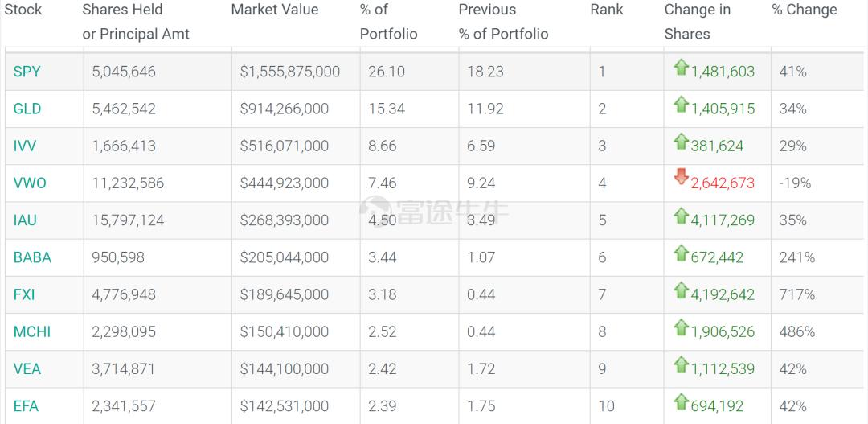Open the SPY stock link
Image resolution: width=868 pixels, height=424 pixels.
pos(27,72)
